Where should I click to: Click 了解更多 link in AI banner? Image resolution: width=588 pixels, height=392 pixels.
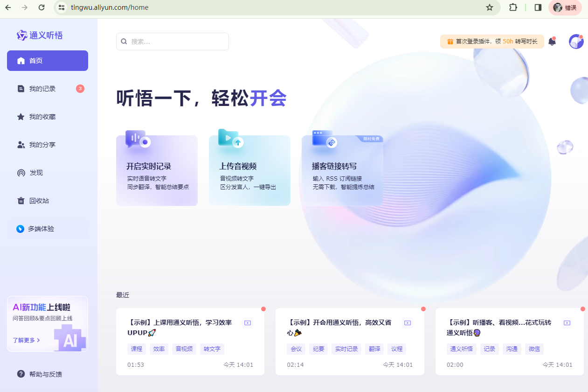coord(26,340)
